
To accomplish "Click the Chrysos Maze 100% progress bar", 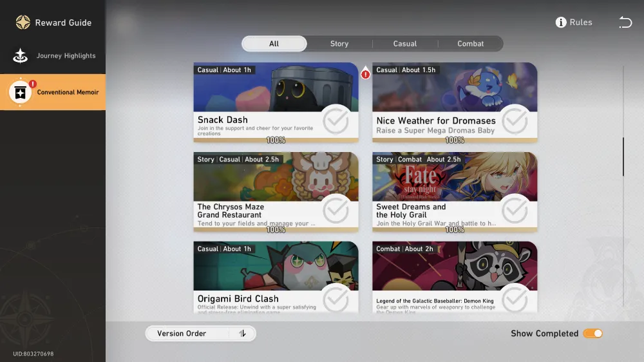I will (x=276, y=230).
